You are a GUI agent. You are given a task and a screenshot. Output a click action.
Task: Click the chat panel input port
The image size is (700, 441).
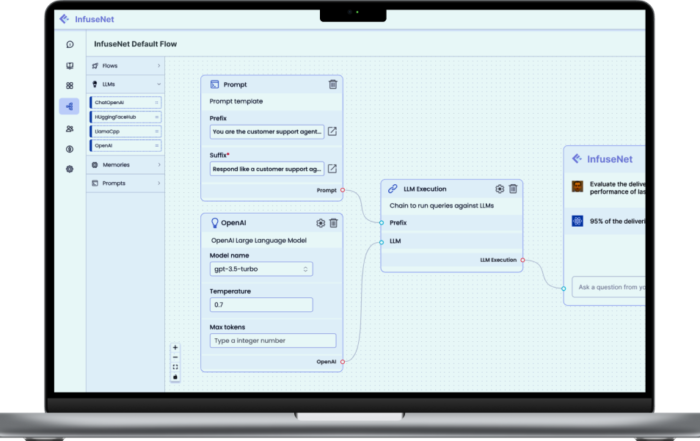pyautogui.click(x=563, y=289)
